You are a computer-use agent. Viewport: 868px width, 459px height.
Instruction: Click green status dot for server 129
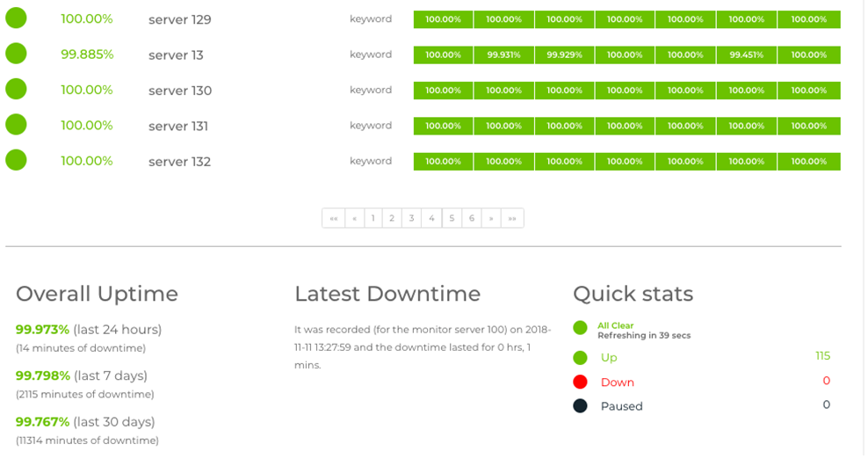pos(16,18)
